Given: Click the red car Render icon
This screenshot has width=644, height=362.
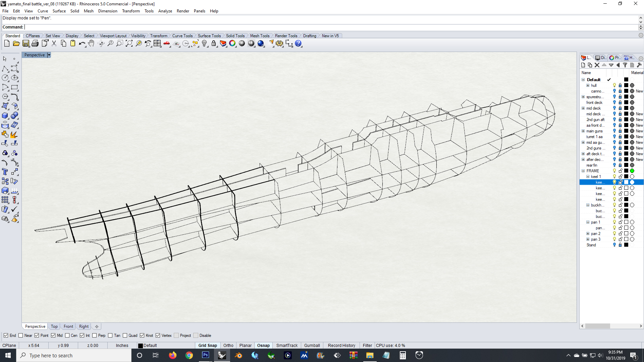Looking at the screenshot, I should click(x=167, y=44).
